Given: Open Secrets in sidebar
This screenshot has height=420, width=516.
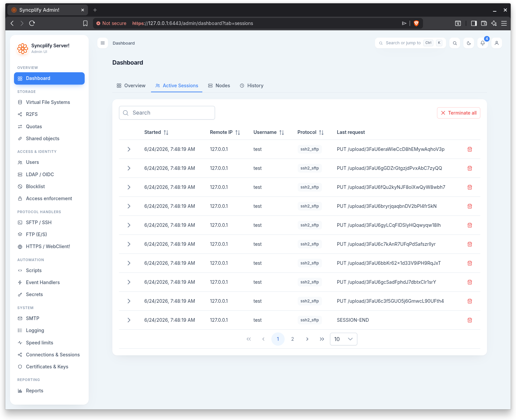Looking at the screenshot, I should point(49,294).
